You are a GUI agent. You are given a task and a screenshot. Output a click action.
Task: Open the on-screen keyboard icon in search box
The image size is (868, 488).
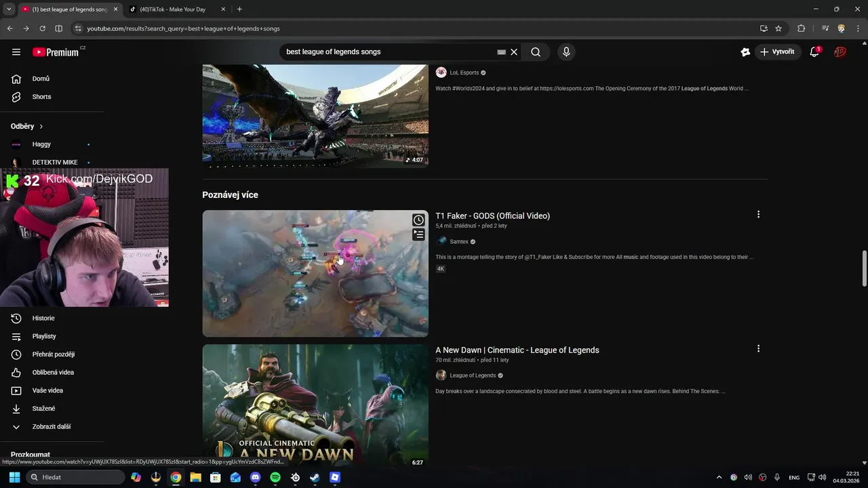click(x=501, y=52)
